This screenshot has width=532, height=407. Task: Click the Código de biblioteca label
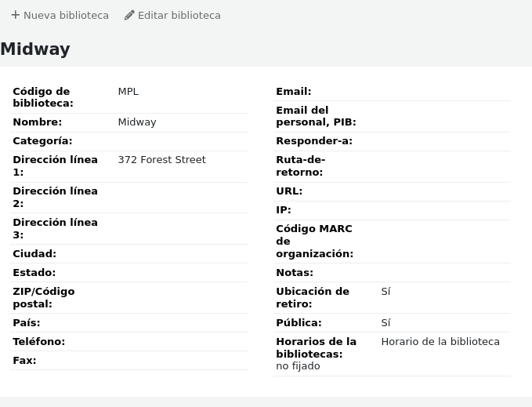coord(42,97)
